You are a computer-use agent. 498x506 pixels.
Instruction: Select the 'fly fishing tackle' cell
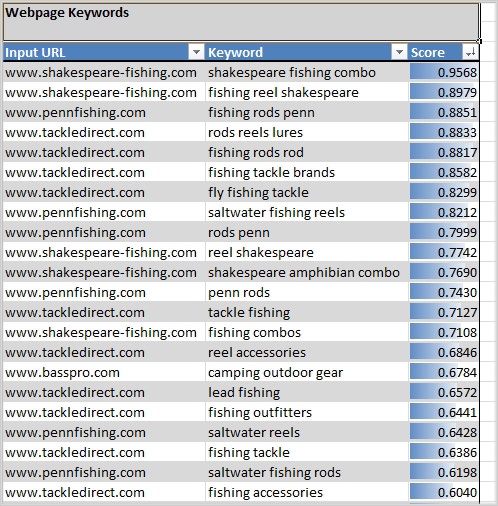coord(307,192)
